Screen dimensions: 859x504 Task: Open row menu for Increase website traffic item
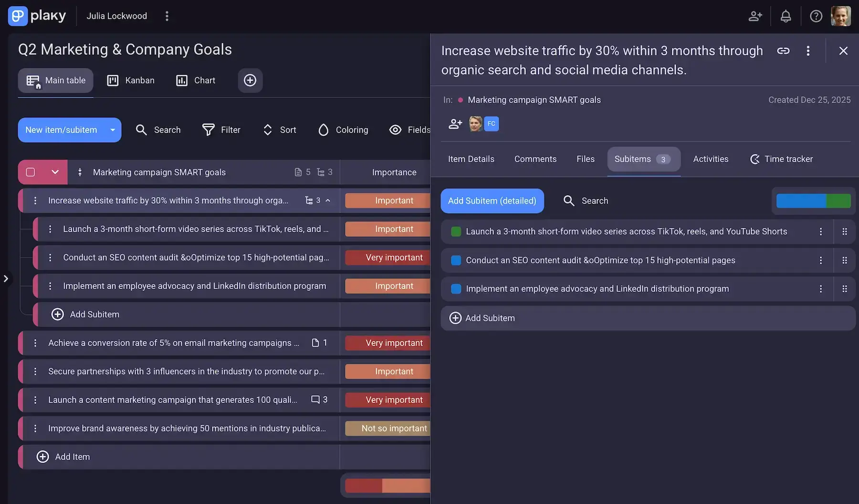pos(35,201)
